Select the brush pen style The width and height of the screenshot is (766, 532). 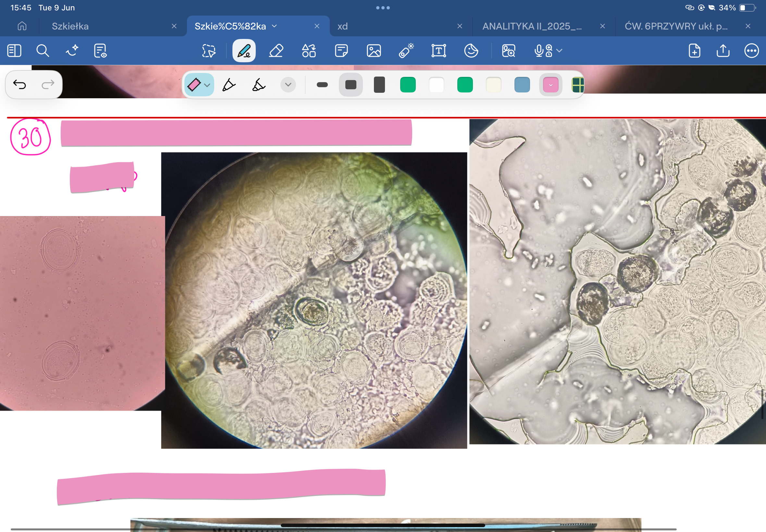pyautogui.click(x=258, y=85)
